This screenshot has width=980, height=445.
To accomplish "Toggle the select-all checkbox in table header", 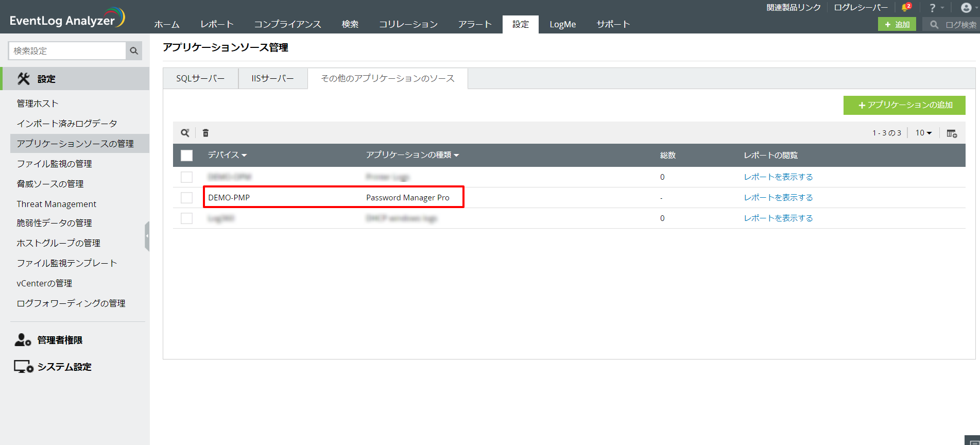I will [x=186, y=155].
